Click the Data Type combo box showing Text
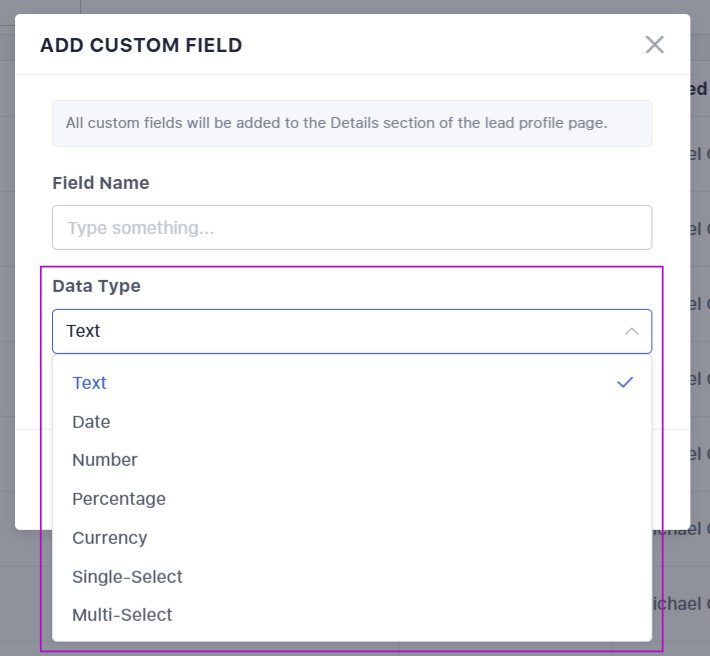 point(330,331)
